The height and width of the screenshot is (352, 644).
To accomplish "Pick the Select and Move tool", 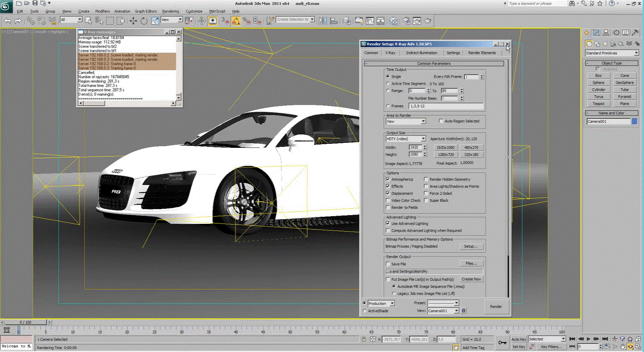I will (x=133, y=21).
